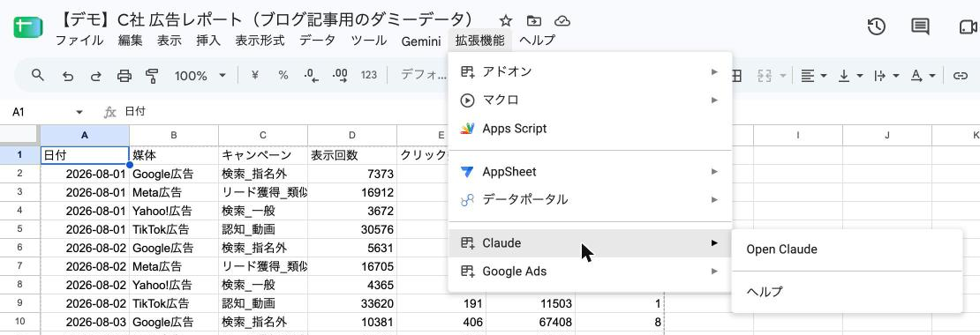Print the spreadsheet
980x335 pixels.
point(124,76)
